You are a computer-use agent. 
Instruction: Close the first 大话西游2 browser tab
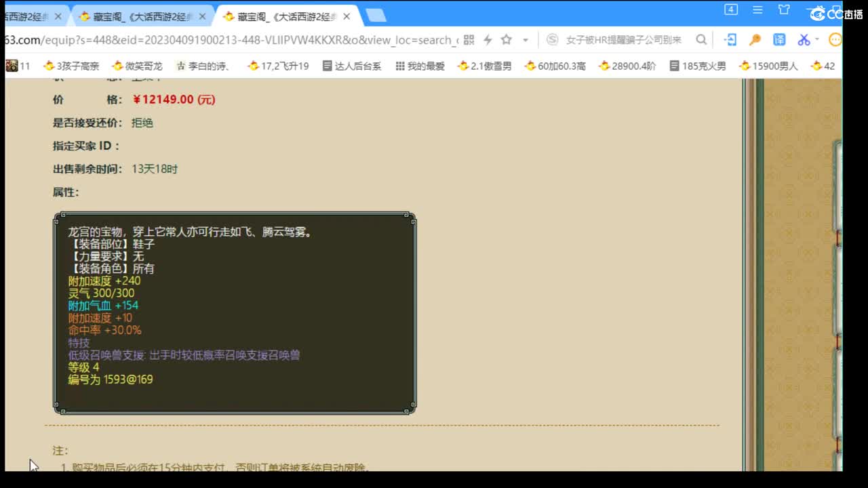point(58,16)
